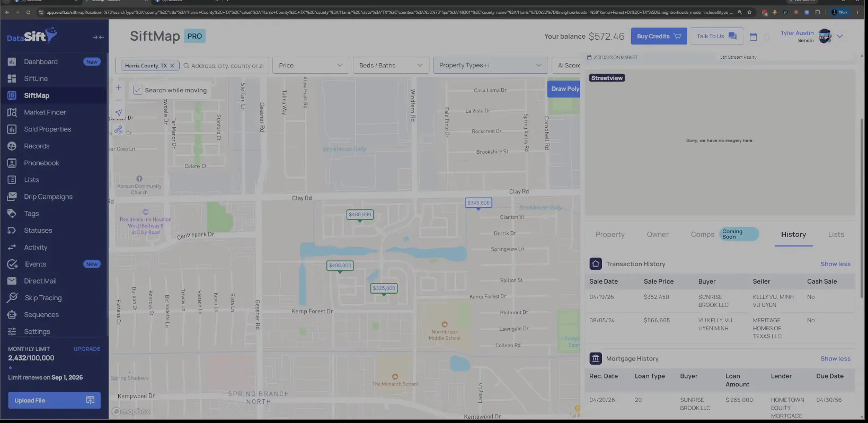Expand the Tyler Austin account menu
The image size is (868, 423).
pyautogui.click(x=839, y=37)
